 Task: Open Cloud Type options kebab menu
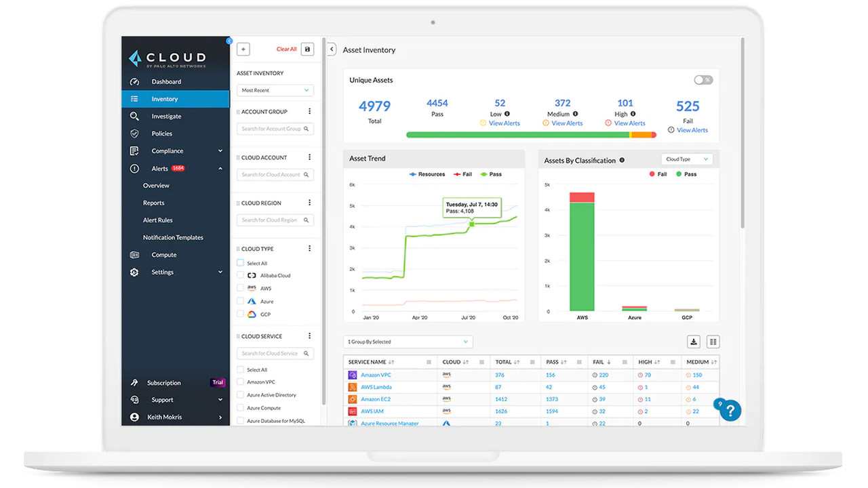tap(310, 249)
